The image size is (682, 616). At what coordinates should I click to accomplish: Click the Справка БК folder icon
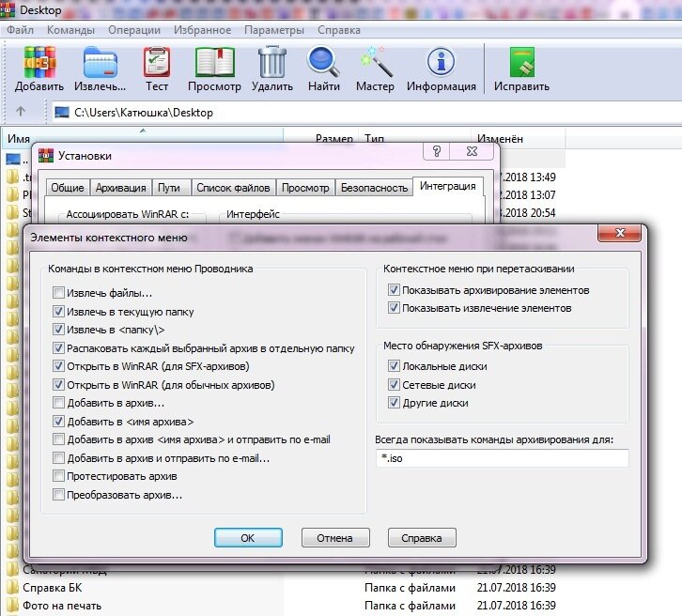(x=12, y=587)
